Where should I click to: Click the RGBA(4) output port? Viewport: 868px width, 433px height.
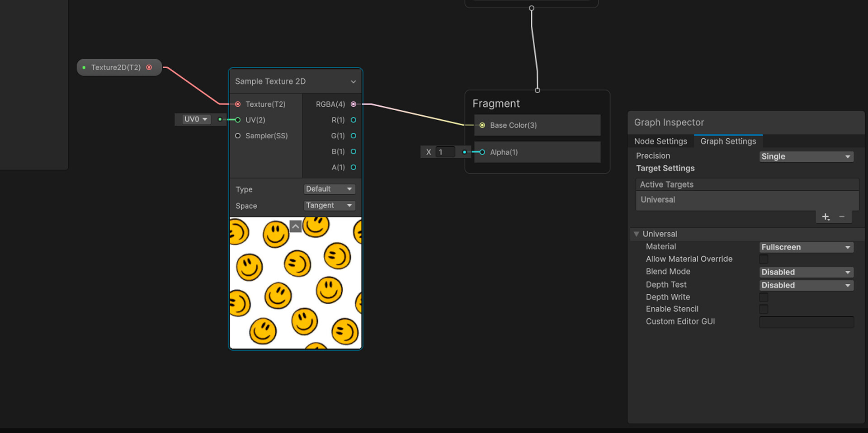click(x=353, y=104)
